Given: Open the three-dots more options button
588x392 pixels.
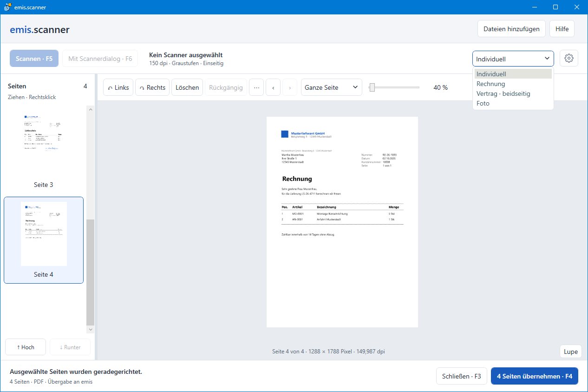Looking at the screenshot, I should click(256, 87).
